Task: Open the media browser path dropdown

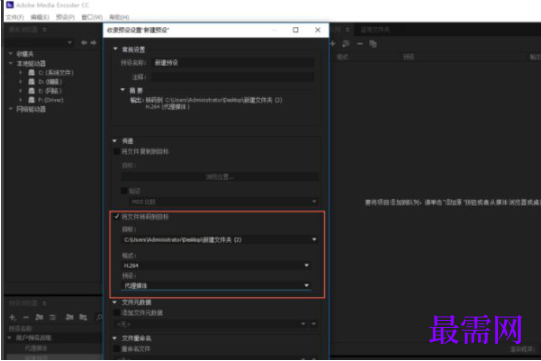Action: coord(70,42)
